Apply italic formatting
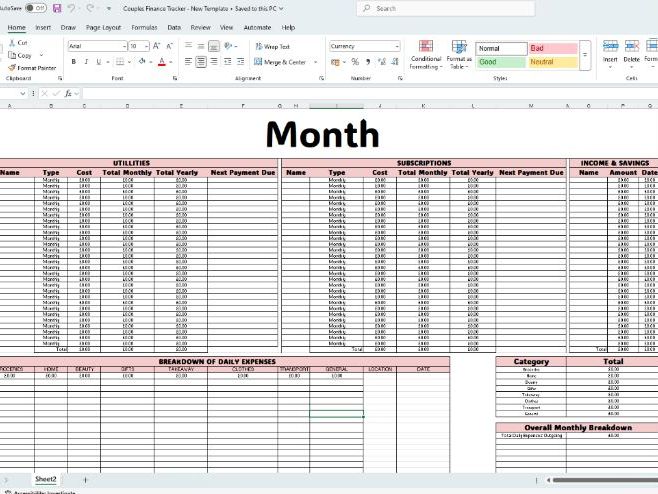The height and width of the screenshot is (494, 658). click(x=86, y=62)
